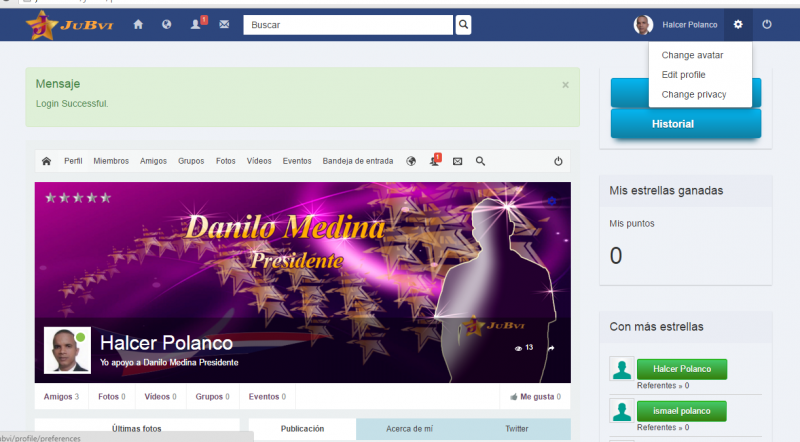Image resolution: width=800 pixels, height=442 pixels.
Task: Click friend notification icon in profile toolbar
Action: click(x=435, y=160)
